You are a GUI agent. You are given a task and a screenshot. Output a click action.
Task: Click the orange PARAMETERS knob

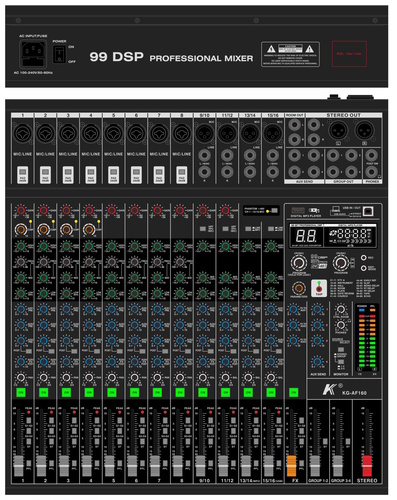(299, 288)
